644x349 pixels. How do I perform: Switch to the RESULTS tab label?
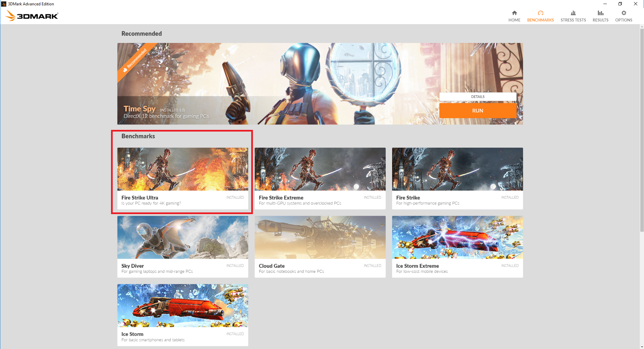click(600, 20)
